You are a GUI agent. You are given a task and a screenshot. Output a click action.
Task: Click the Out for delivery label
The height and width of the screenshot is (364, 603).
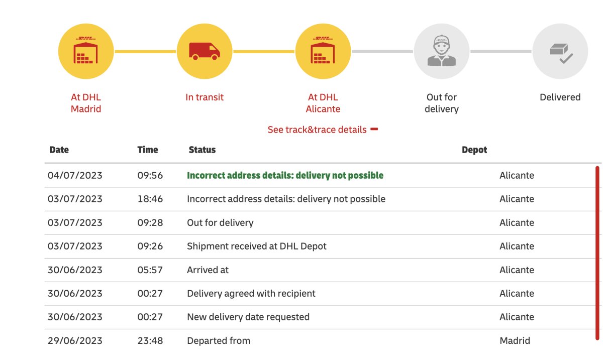coord(441,103)
